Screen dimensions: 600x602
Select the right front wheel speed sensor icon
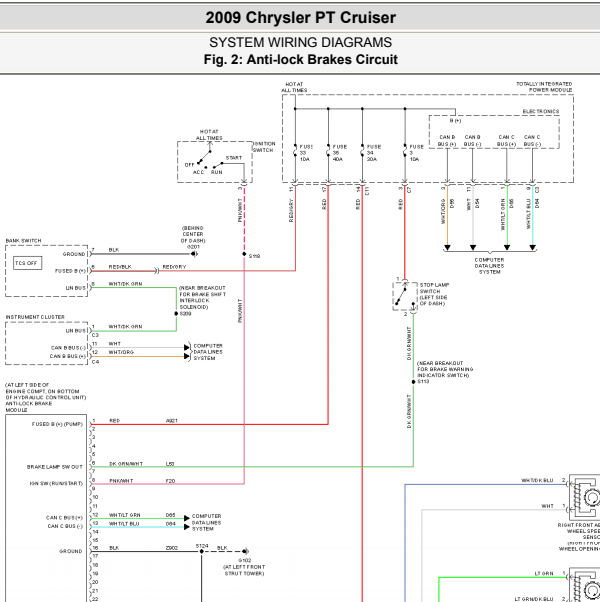pyautogui.click(x=584, y=497)
